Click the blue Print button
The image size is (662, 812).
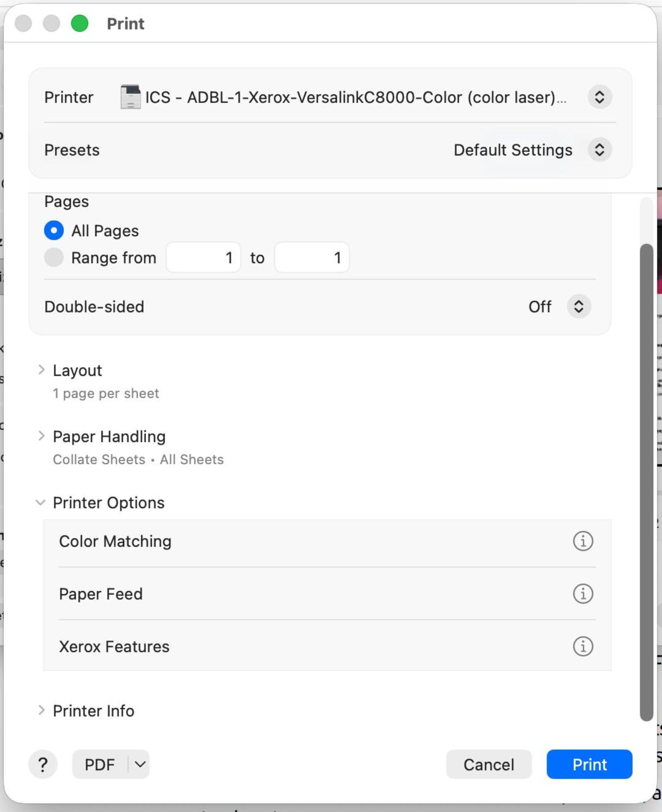pyautogui.click(x=589, y=764)
